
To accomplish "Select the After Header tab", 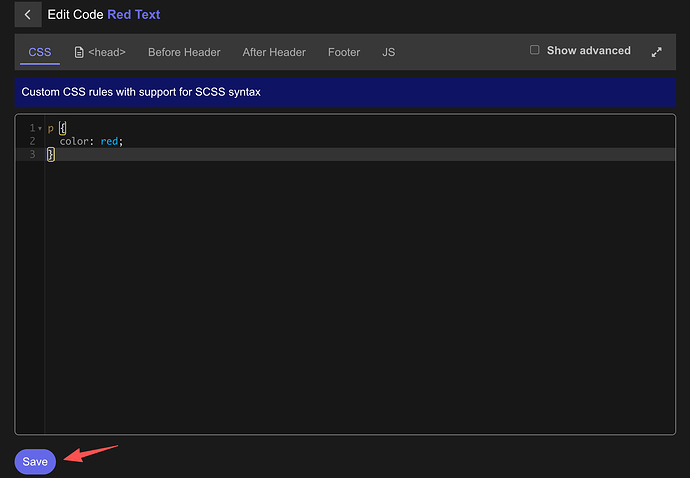I will [274, 52].
